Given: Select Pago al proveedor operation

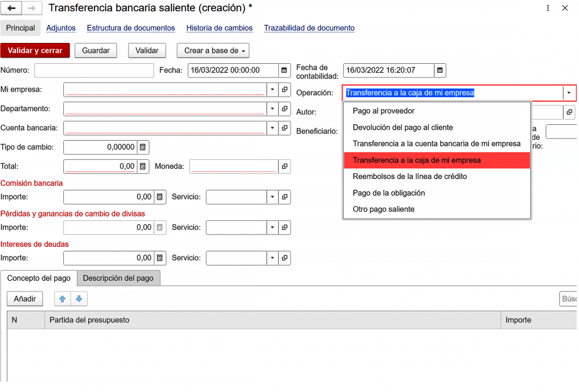Looking at the screenshot, I should coord(437,111).
